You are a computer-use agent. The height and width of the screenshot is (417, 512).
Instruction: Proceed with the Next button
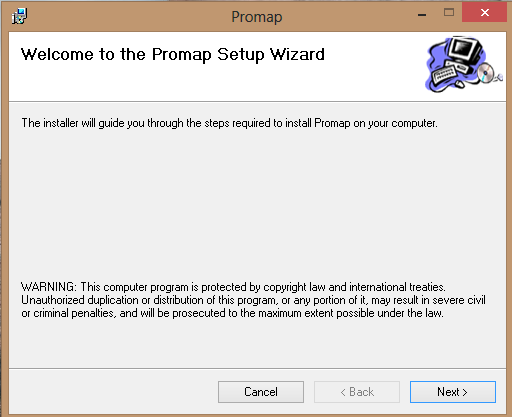pyautogui.click(x=453, y=392)
